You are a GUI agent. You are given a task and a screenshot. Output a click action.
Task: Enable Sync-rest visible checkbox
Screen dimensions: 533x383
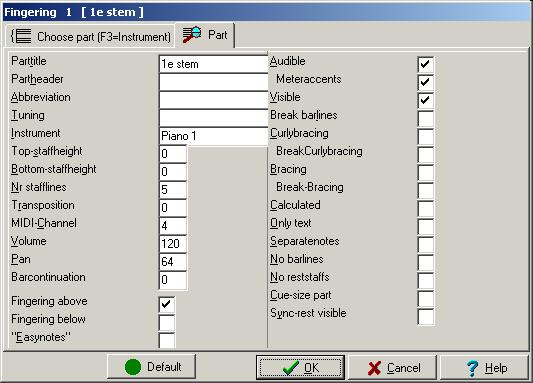point(426,316)
